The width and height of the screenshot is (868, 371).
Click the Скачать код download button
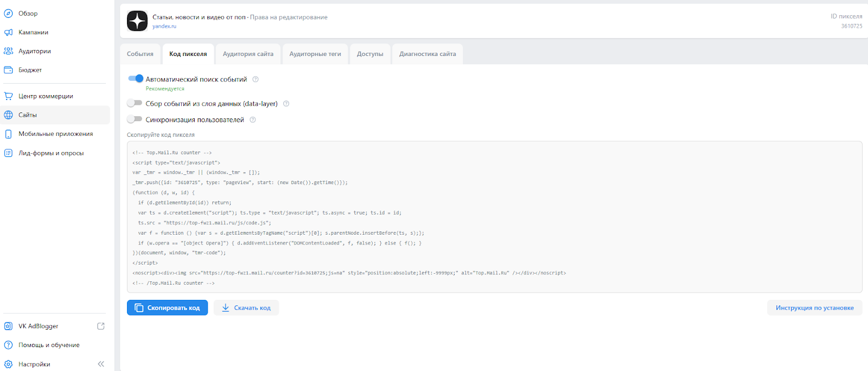pos(246,308)
